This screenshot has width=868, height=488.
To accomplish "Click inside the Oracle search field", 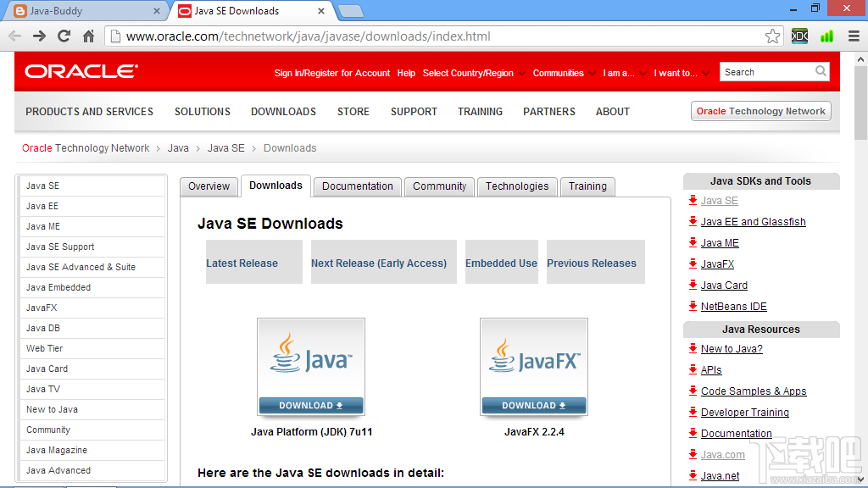I will 763,72.
